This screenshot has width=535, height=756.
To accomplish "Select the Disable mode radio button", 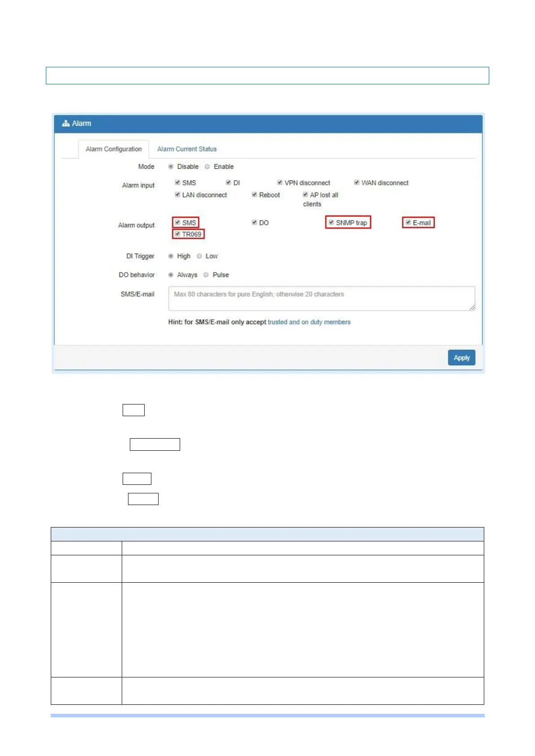I will pos(171,167).
